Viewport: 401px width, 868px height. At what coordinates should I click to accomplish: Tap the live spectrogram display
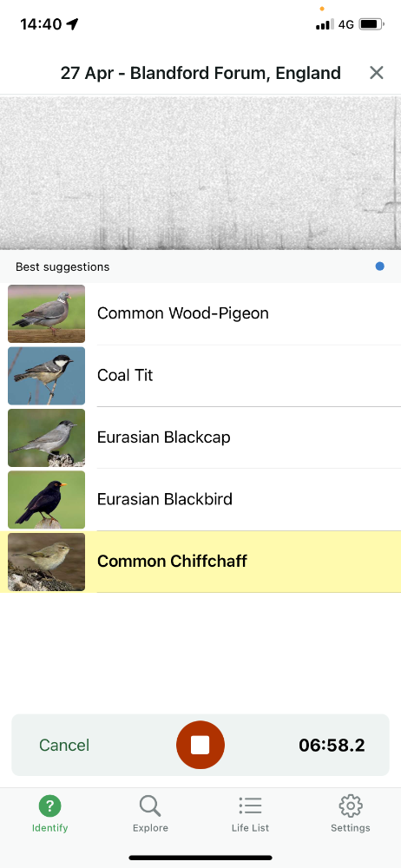200,174
